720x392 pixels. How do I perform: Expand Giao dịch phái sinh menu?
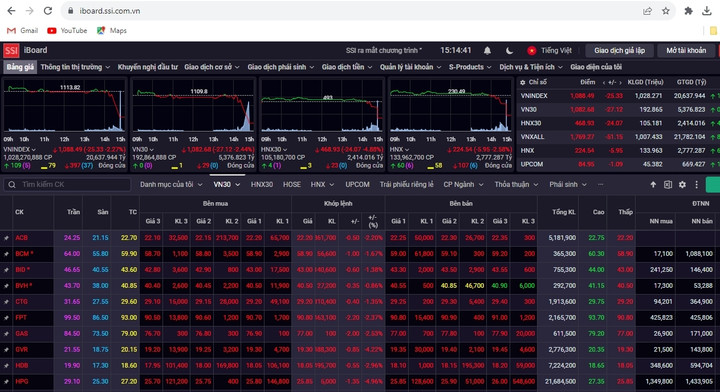pos(281,67)
